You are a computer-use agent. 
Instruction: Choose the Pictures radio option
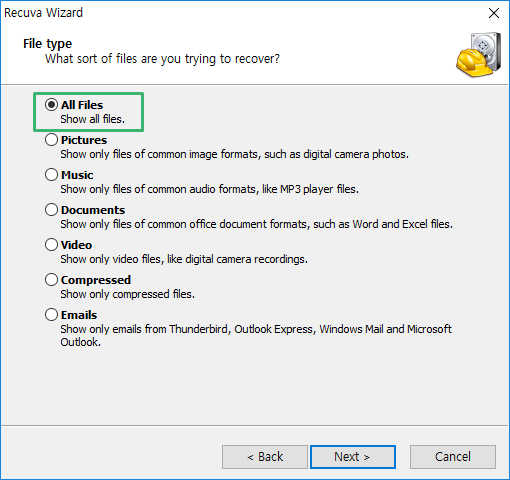(51, 140)
